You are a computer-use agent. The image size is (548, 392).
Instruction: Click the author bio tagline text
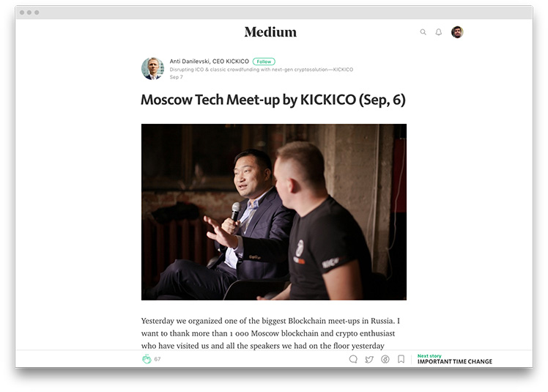tap(262, 70)
